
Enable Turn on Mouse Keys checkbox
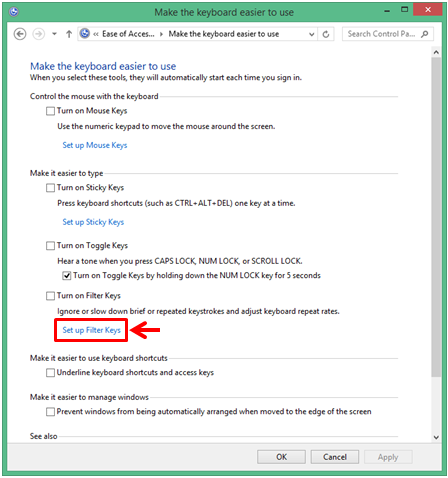[50, 111]
